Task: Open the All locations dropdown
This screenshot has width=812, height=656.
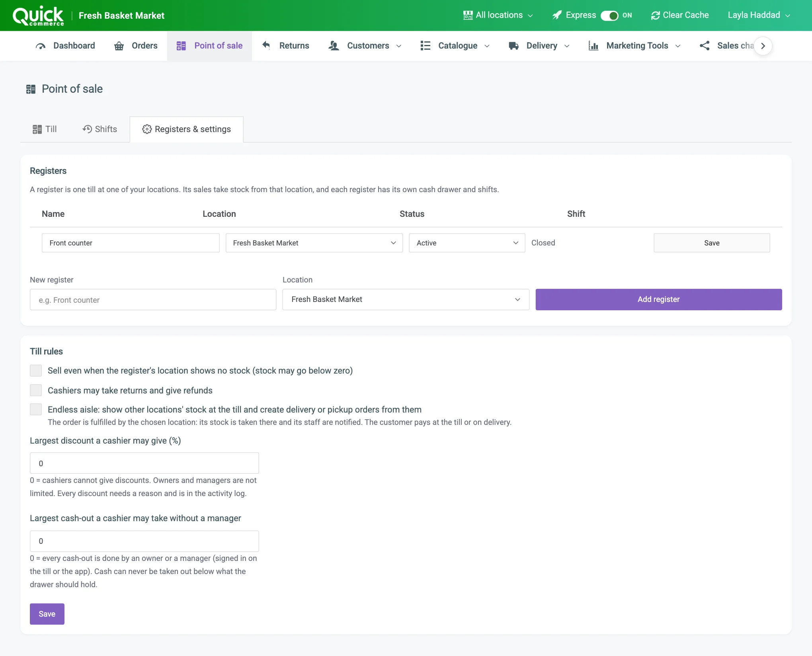Action: pyautogui.click(x=498, y=15)
